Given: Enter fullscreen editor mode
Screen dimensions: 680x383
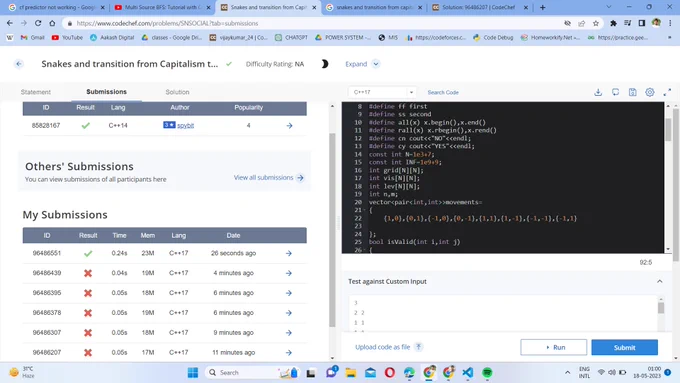Looking at the screenshot, I should pos(667,92).
